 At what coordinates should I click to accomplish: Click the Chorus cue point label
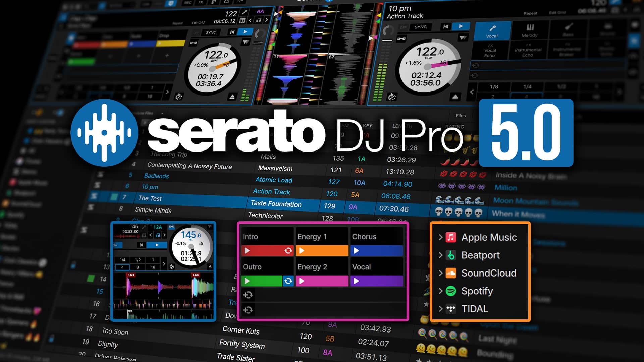[x=364, y=237]
